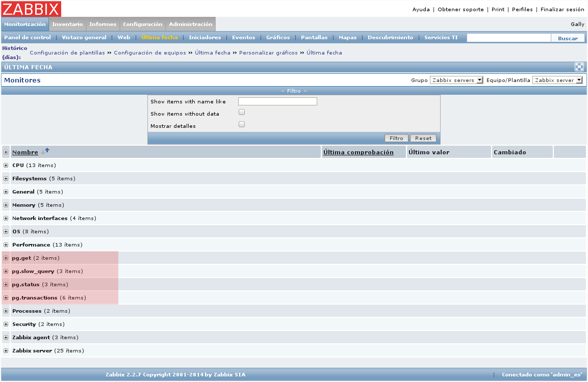Open Configuración de plantillas history link

click(x=67, y=53)
